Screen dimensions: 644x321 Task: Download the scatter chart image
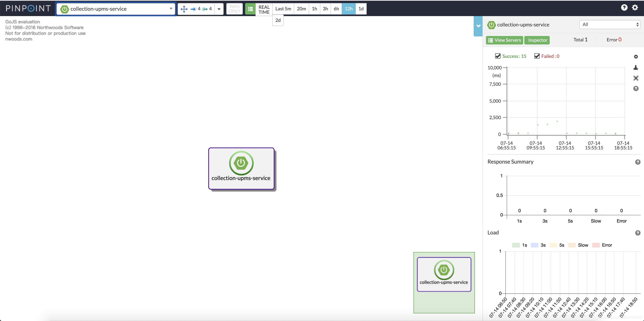[636, 67]
